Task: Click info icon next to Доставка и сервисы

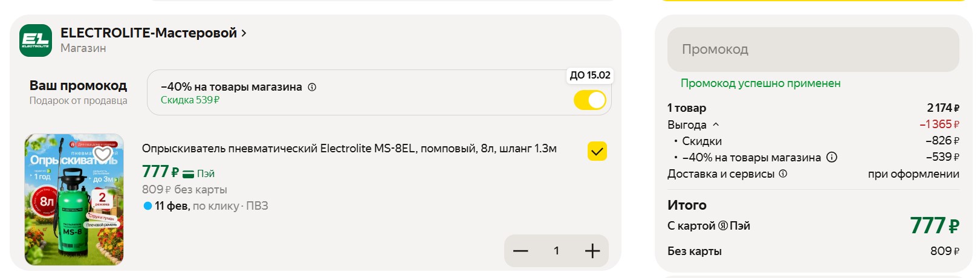Action: [x=783, y=173]
